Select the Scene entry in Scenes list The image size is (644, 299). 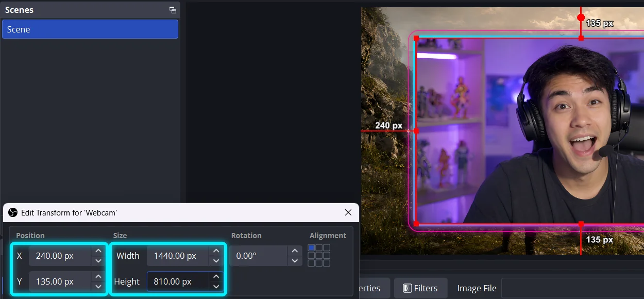90,29
